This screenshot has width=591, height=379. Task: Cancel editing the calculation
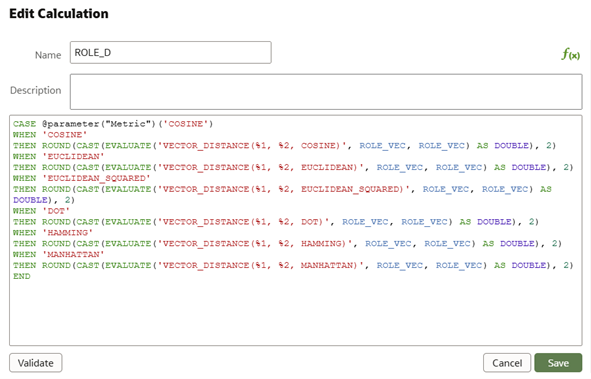[x=507, y=363]
